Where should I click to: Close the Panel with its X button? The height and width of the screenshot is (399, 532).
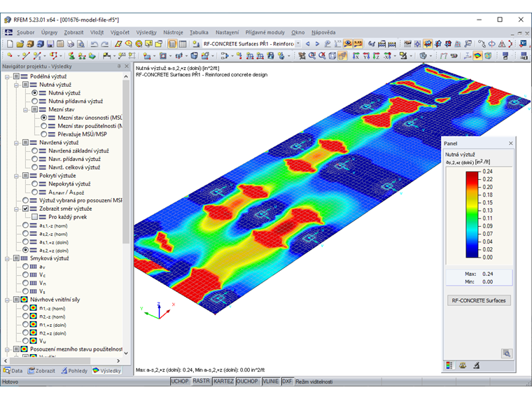coord(510,143)
